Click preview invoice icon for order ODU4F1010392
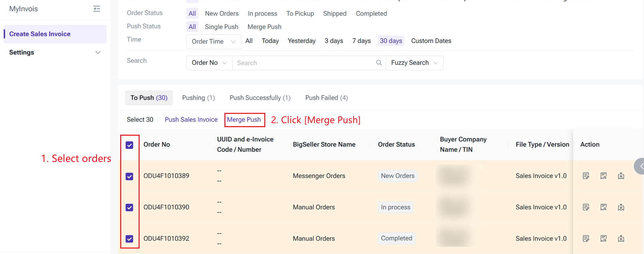The image size is (644, 254). point(603,239)
